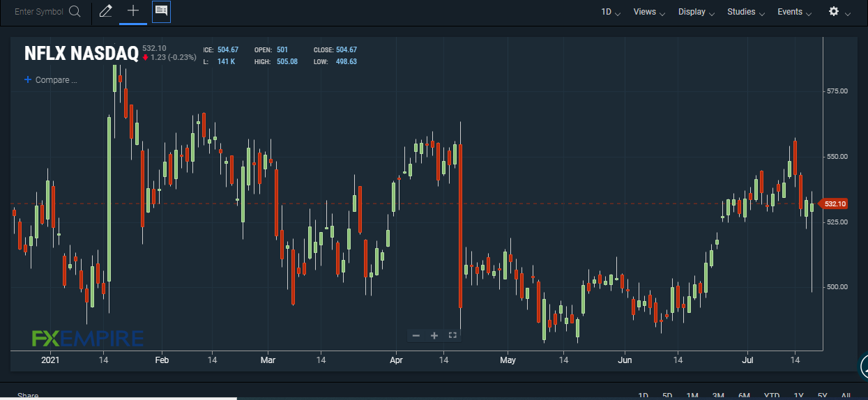The height and width of the screenshot is (400, 868).
Task: Select the 6M range button
Action: (x=744, y=396)
